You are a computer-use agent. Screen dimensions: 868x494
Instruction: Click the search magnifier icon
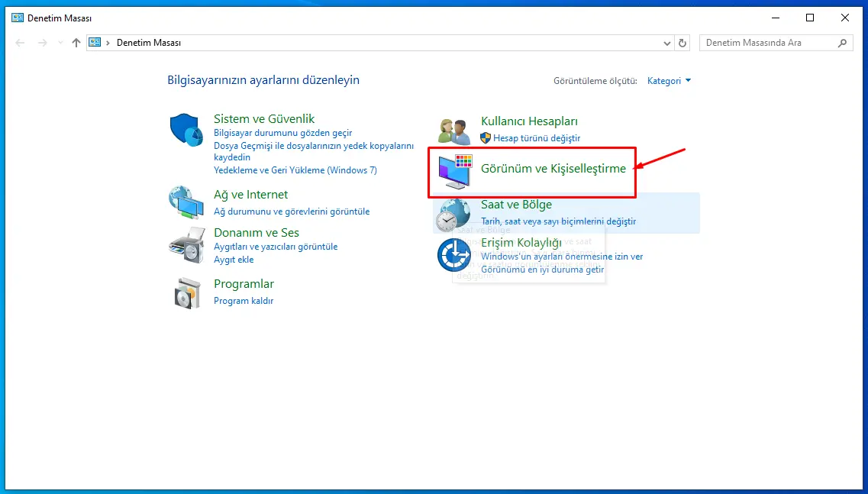842,43
